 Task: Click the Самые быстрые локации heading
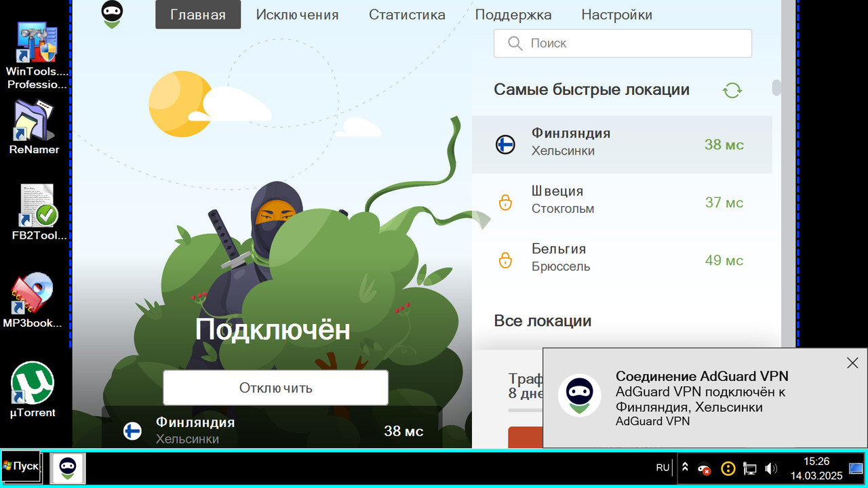[591, 89]
